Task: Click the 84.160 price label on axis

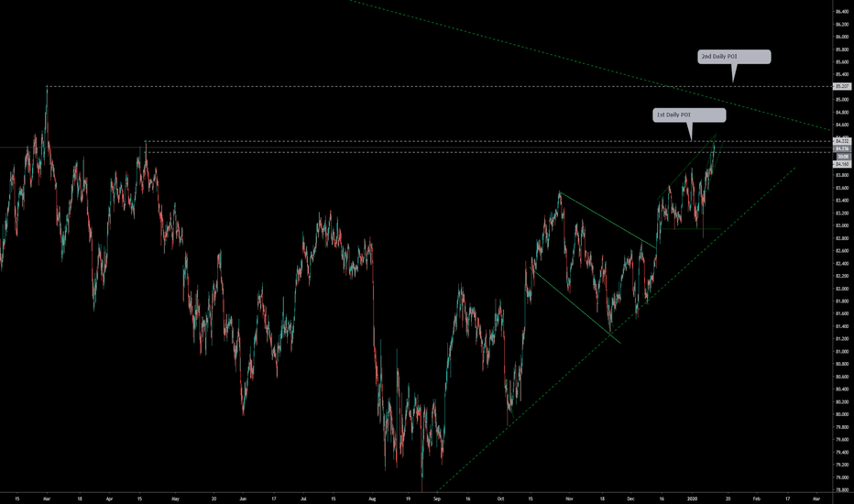Action: pyautogui.click(x=841, y=163)
